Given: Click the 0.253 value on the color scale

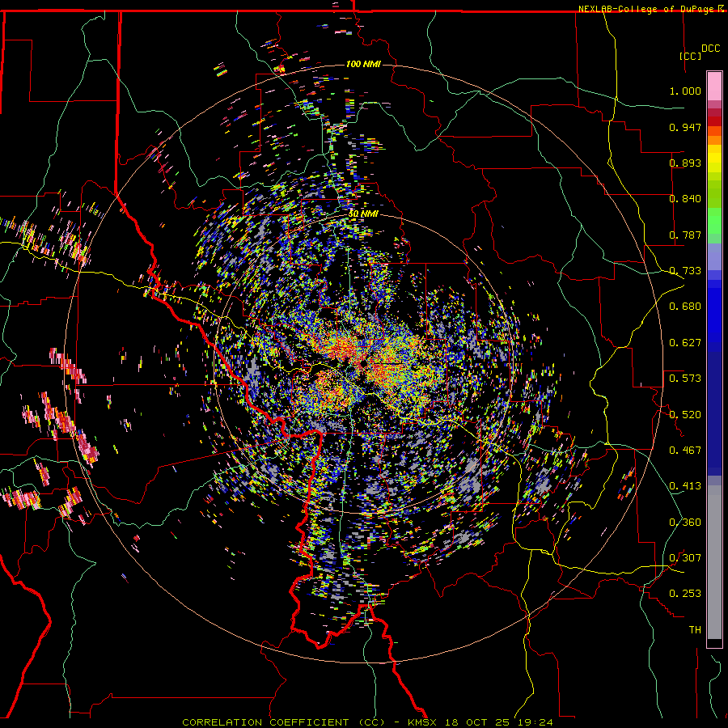Looking at the screenshot, I should pos(685,594).
